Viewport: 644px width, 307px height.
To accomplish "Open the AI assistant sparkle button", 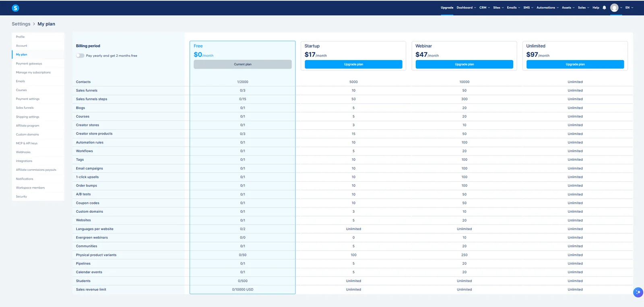I will click(638, 292).
